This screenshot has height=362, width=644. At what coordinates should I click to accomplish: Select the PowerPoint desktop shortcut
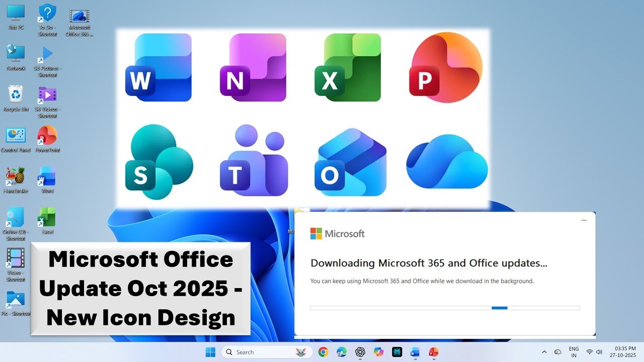coord(47,139)
